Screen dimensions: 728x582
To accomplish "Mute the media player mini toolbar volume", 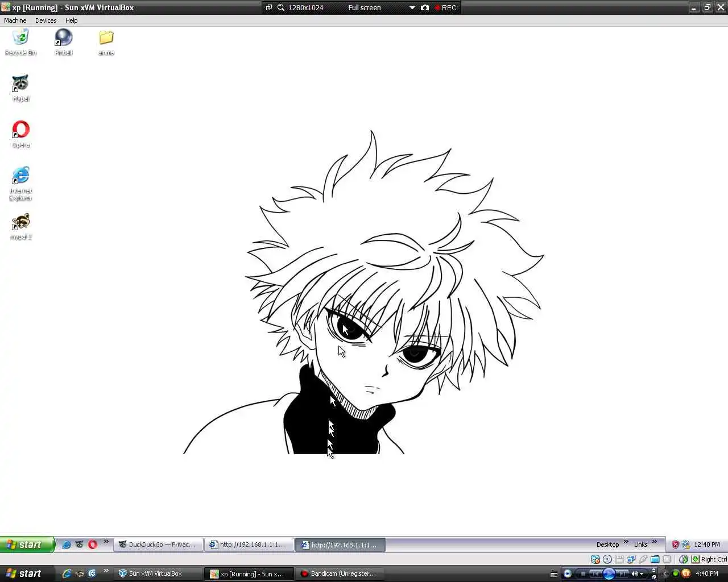I will point(634,573).
